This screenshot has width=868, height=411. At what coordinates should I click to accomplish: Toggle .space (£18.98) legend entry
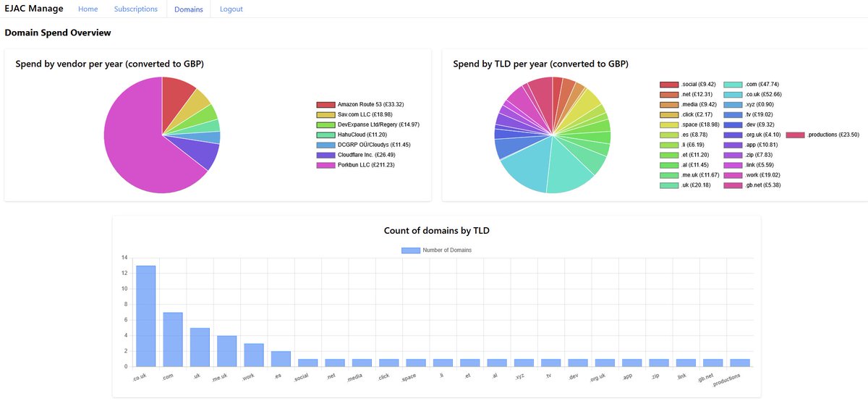(690, 125)
